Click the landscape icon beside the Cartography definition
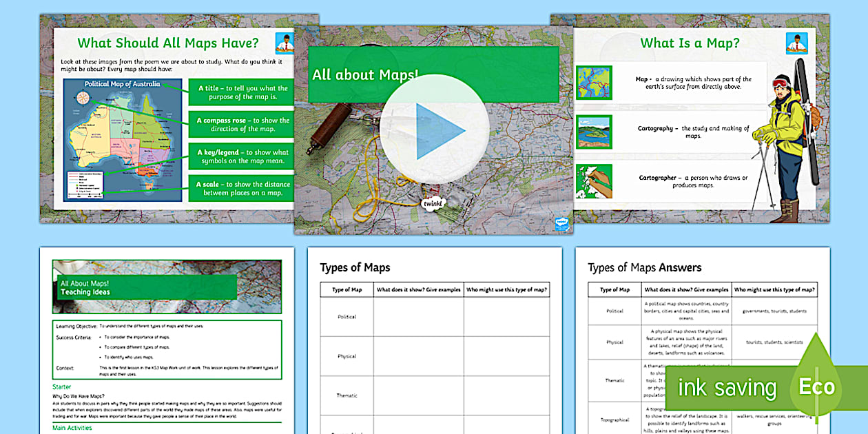The height and width of the screenshot is (434, 868). point(593,130)
